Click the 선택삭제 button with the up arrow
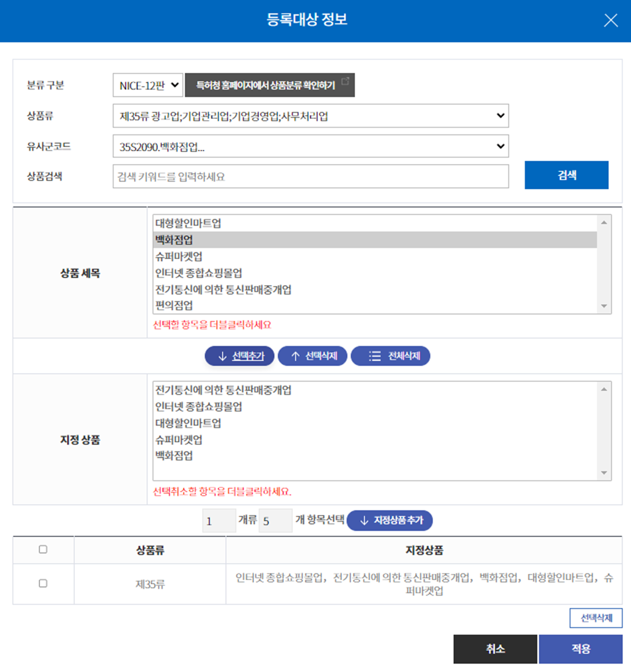 coord(313,356)
